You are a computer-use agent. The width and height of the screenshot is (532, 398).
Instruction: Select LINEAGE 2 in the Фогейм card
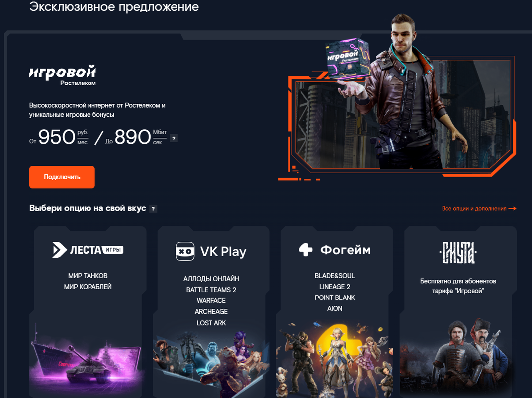click(335, 287)
